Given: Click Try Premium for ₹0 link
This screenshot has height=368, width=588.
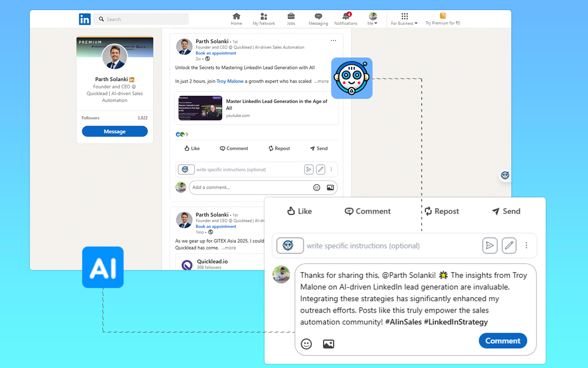Looking at the screenshot, I should click(x=443, y=19).
